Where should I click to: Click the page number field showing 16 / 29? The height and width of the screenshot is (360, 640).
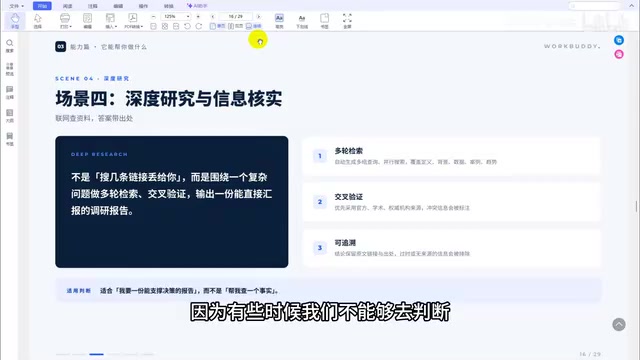(236, 17)
